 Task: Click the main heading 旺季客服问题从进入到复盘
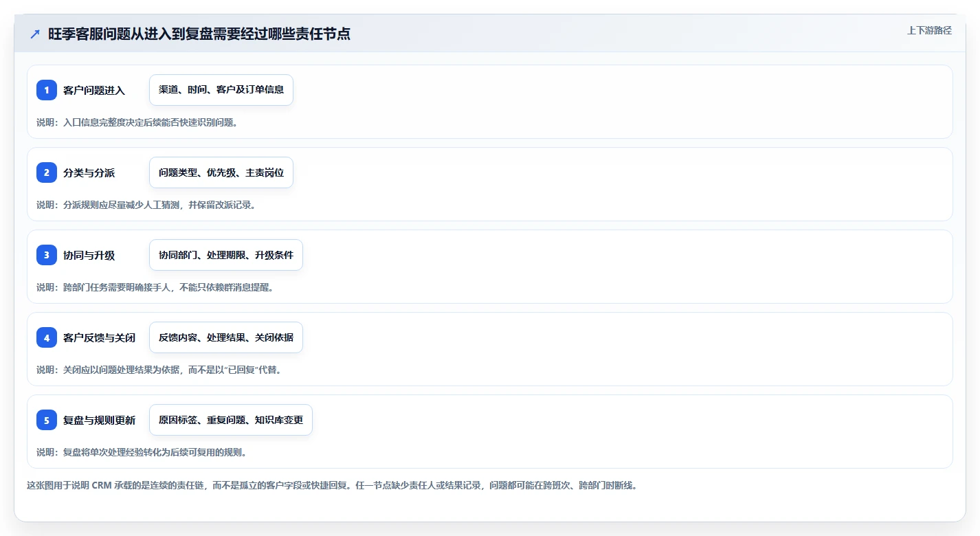199,34
